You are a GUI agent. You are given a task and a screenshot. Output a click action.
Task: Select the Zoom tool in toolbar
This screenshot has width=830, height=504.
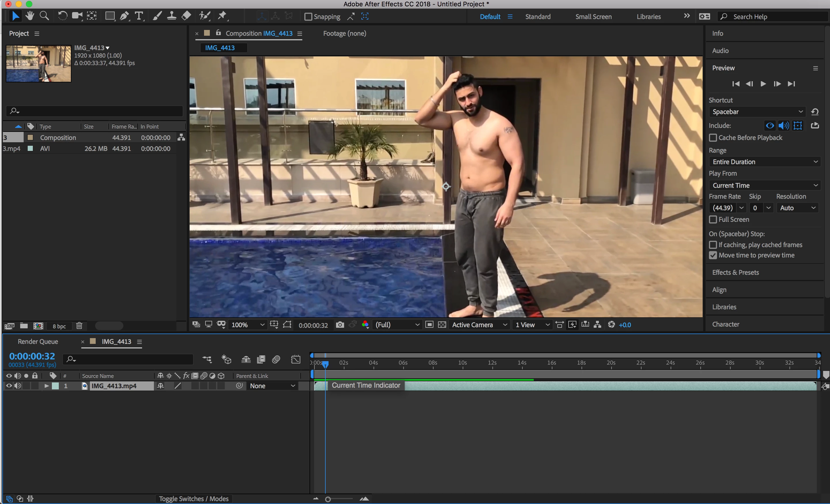click(44, 16)
